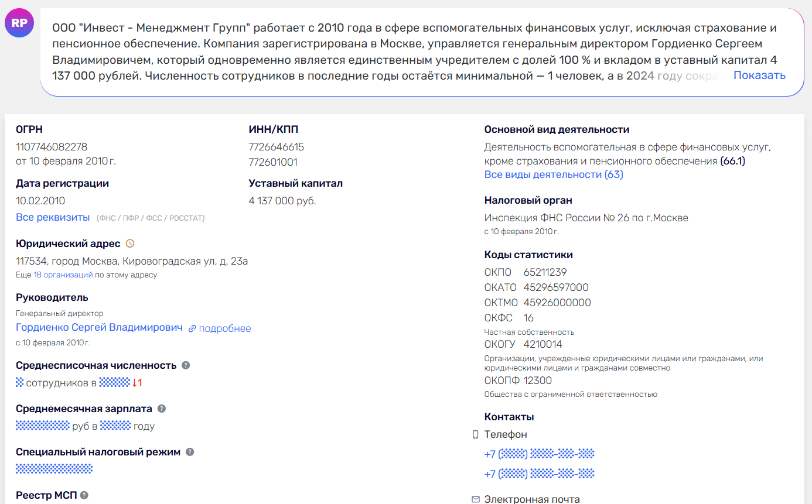Click help icon next to Среднесписочная численность
Screen dimensions: 812x504
coord(186,365)
